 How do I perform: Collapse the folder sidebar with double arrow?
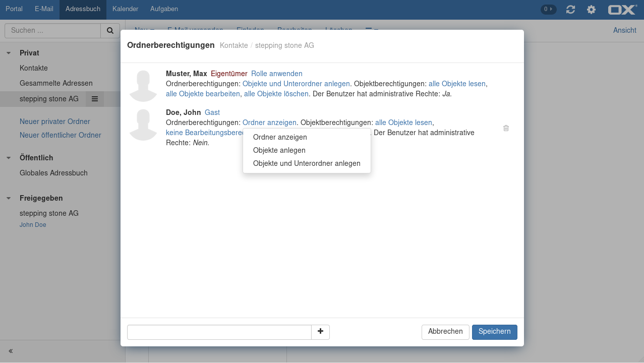point(11,351)
